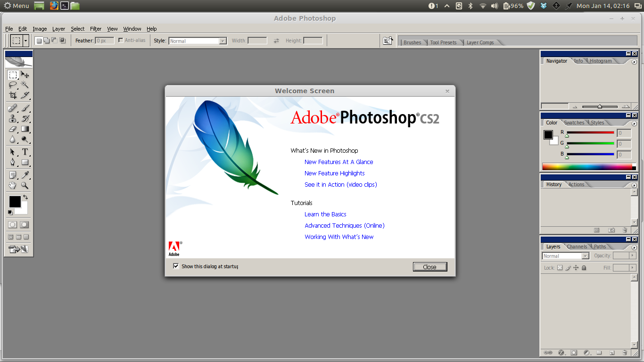Open the file browser Bridge icon
This screenshot has height=362, width=644.
point(388,41)
